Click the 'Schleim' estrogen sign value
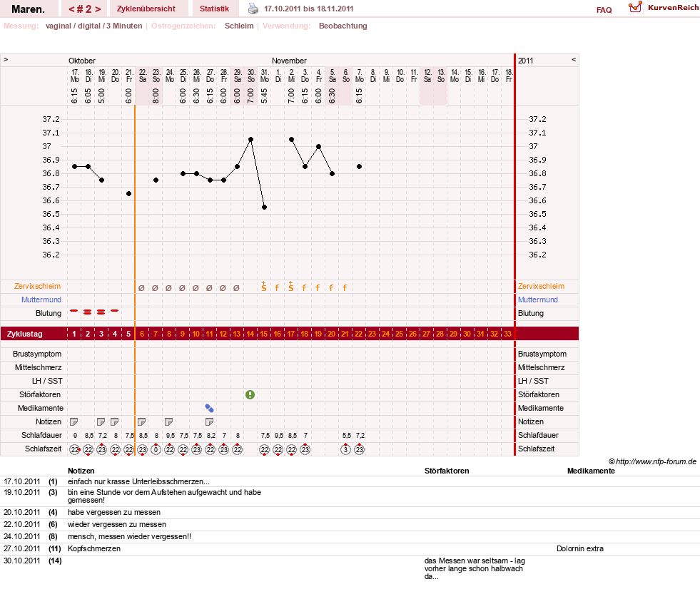 pos(239,26)
